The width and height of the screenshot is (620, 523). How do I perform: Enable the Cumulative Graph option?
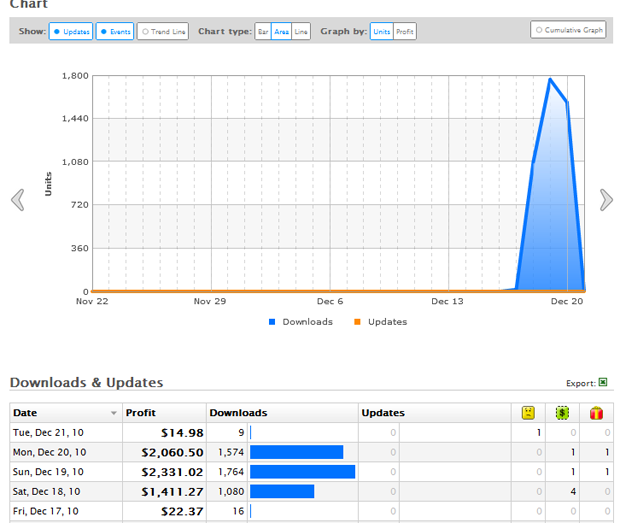(x=568, y=30)
